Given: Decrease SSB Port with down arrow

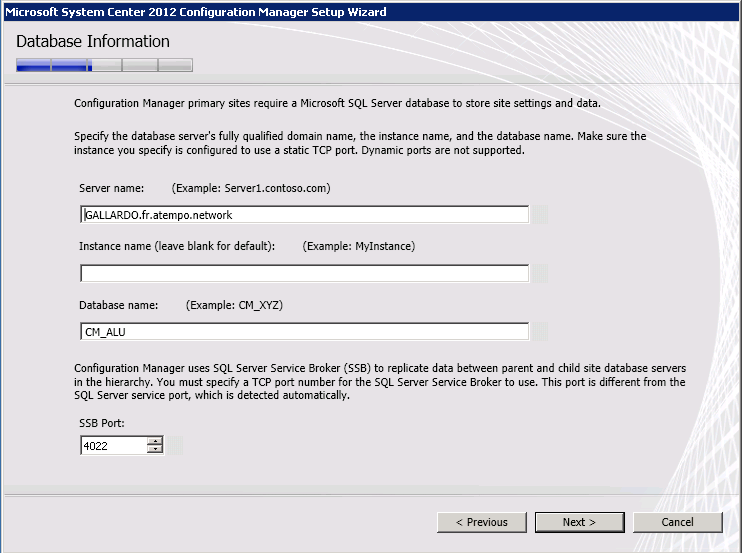Looking at the screenshot, I should point(155,449).
